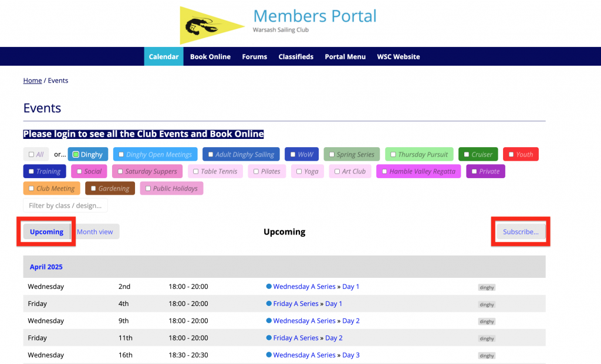This screenshot has width=601, height=364.
Task: Toggle the Dinghy category checkbox
Action: (x=76, y=155)
